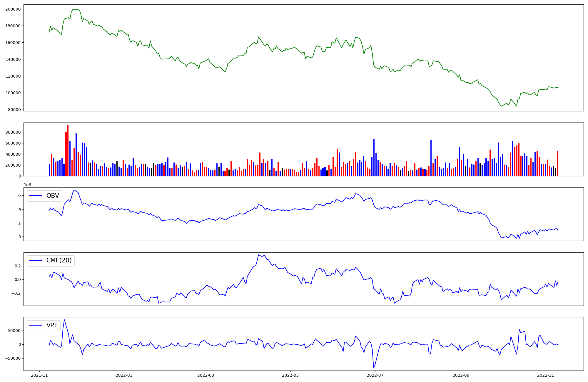Screen dimensions: 588x382
Task: Click the 2022-07 x-axis tick label
Action: 375,375
